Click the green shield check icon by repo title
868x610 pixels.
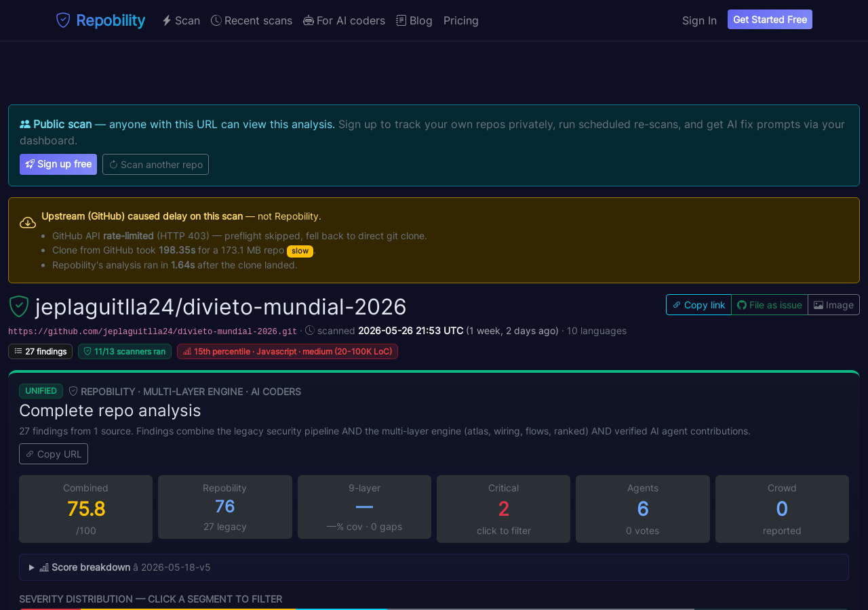point(19,306)
